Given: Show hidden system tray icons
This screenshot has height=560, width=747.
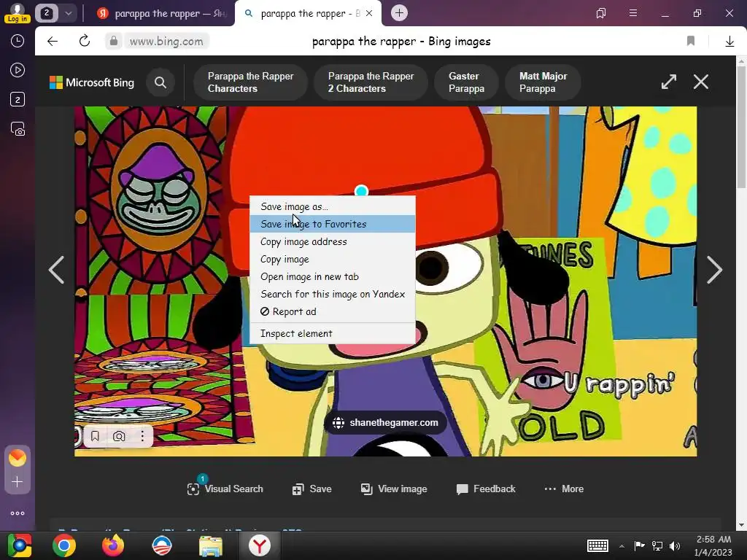Looking at the screenshot, I should [x=622, y=546].
